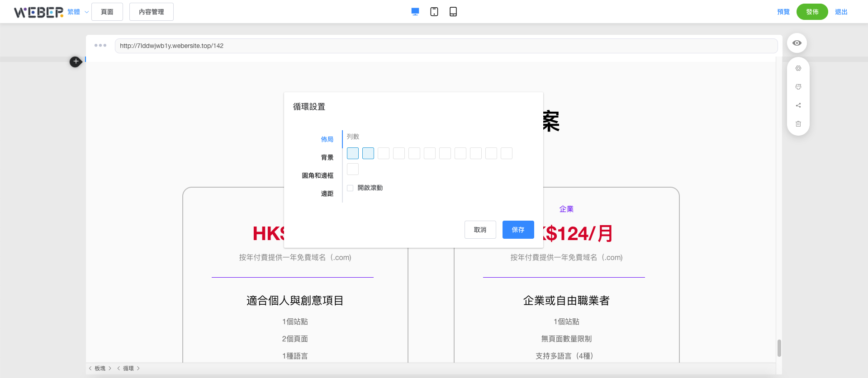
Task: Delete block with trash icon
Action: [798, 124]
